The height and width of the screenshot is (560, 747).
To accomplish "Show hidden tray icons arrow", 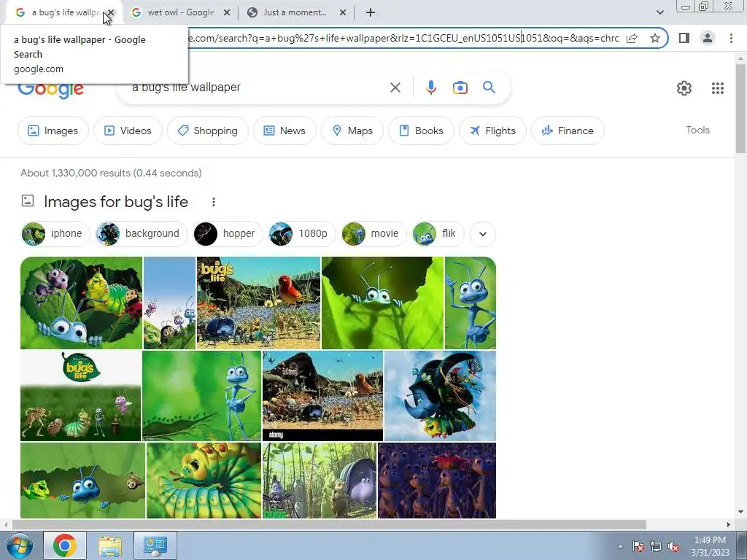I will coord(620,546).
